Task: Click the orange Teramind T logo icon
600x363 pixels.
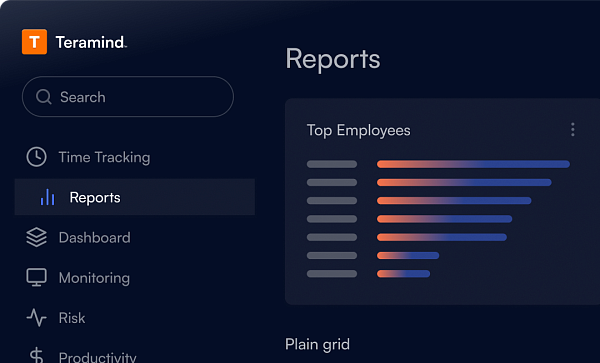Action: [34, 42]
